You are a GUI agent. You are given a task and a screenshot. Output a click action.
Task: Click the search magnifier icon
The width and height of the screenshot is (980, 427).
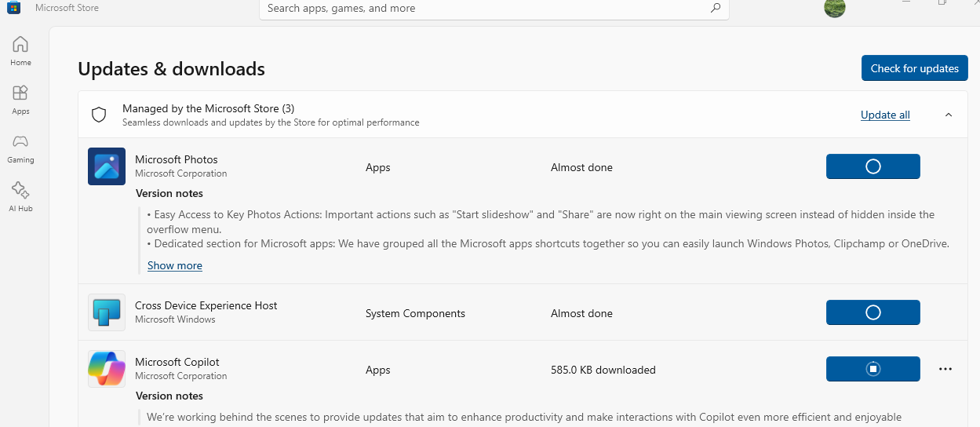click(715, 8)
